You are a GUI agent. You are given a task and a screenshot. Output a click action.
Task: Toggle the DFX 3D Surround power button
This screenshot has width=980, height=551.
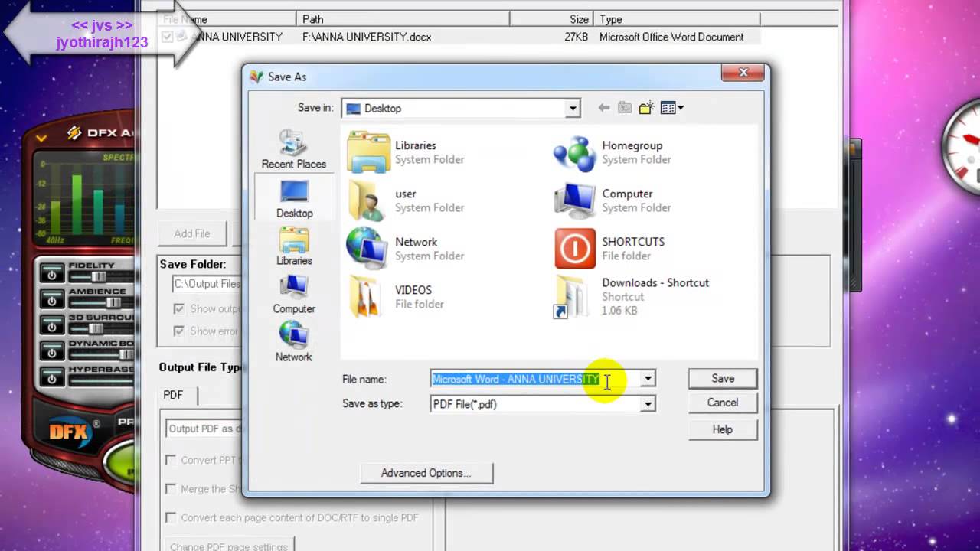pos(51,327)
